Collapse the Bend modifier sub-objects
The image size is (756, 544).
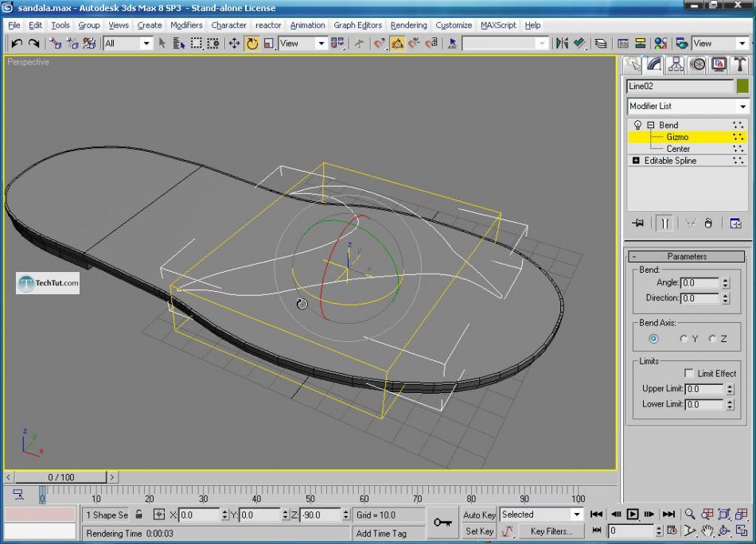[650, 125]
